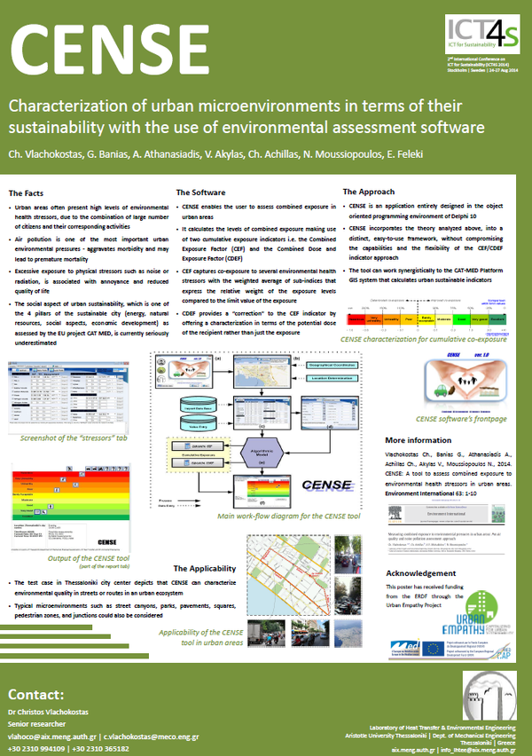Image resolution: width=532 pixels, height=756 pixels.
Task: Open the stressors tab screenshot
Action: (68, 398)
